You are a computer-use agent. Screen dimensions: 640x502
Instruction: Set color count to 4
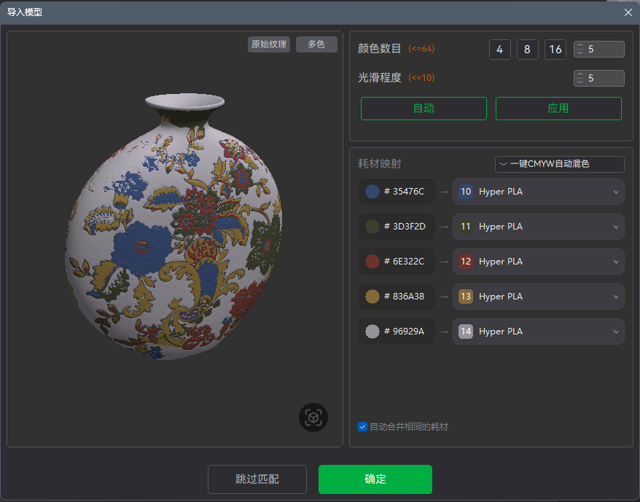tap(500, 50)
